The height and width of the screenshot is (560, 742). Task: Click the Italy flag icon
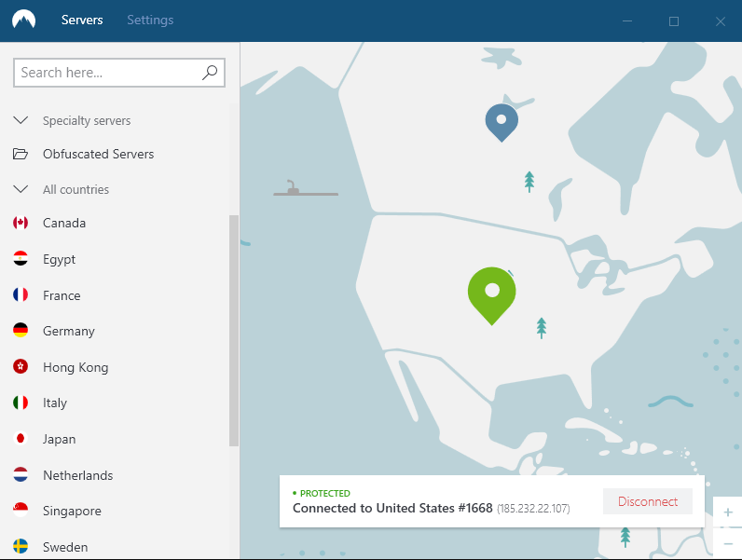[x=21, y=403]
